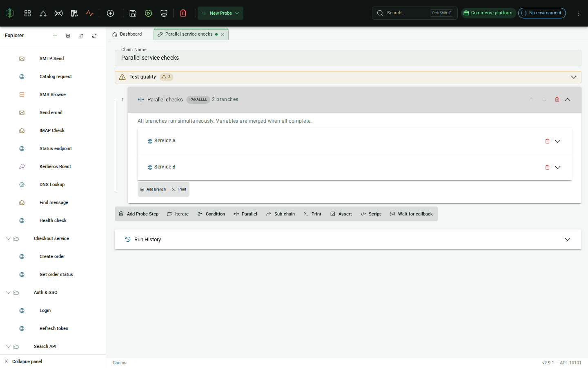Image resolution: width=588 pixels, height=368 pixels.
Task: Click the plus icon in the Explorer header
Action: (x=55, y=36)
